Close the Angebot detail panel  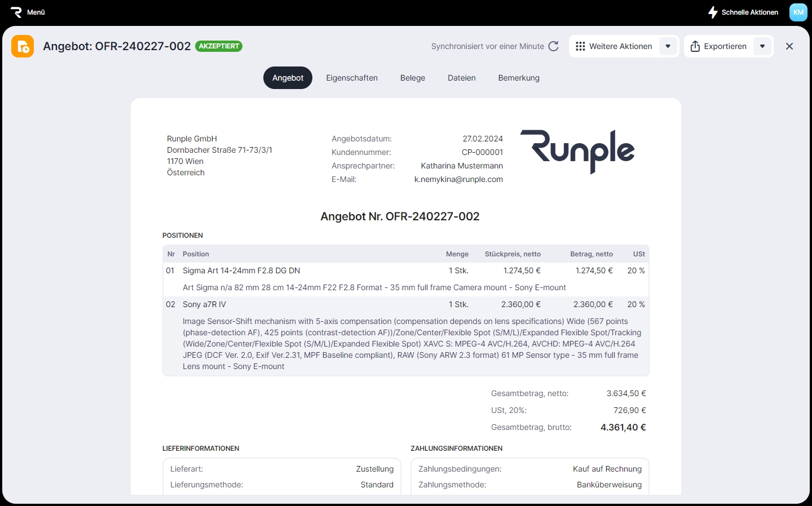click(x=789, y=46)
